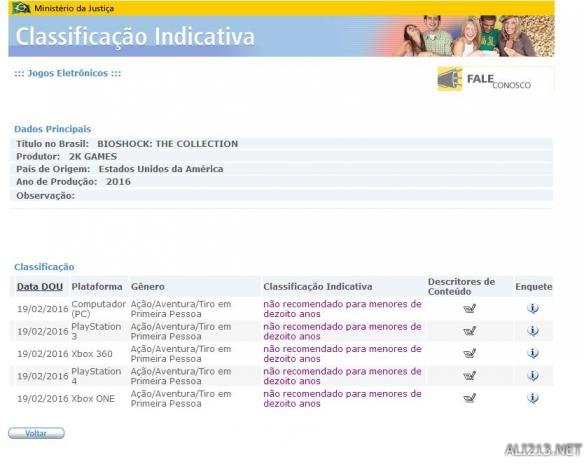This screenshot has height=464, width=584.
Task: Click Enquete info icon for Xbox ONE
Action: (x=533, y=398)
